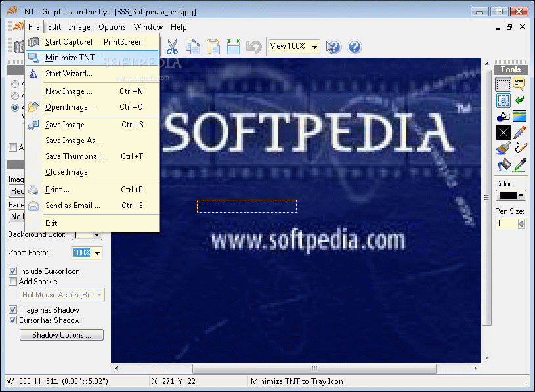535x392 pixels.
Task: Click the Cut scissors toolbar icon
Action: [x=172, y=47]
